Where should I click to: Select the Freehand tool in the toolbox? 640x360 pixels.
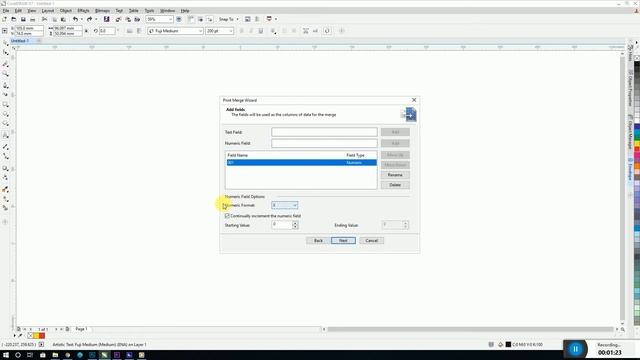pos(6,85)
